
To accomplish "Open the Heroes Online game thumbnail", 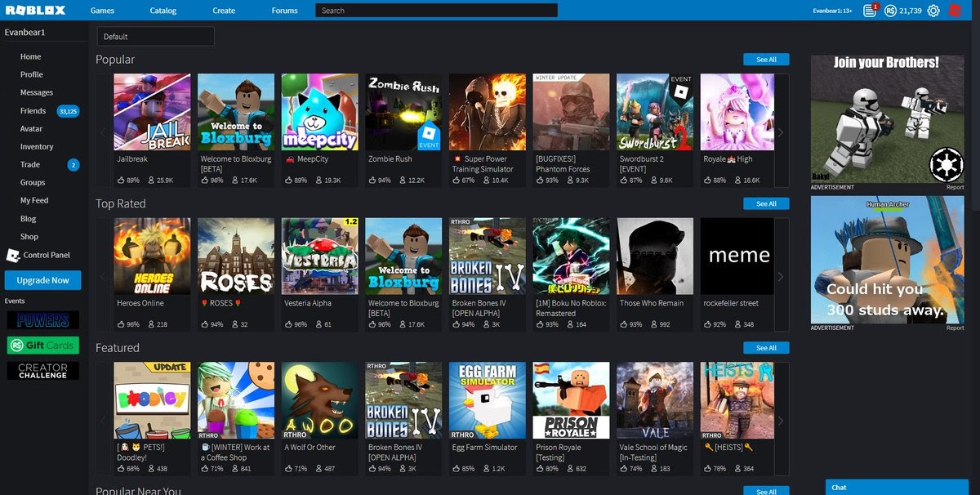I will 152,256.
